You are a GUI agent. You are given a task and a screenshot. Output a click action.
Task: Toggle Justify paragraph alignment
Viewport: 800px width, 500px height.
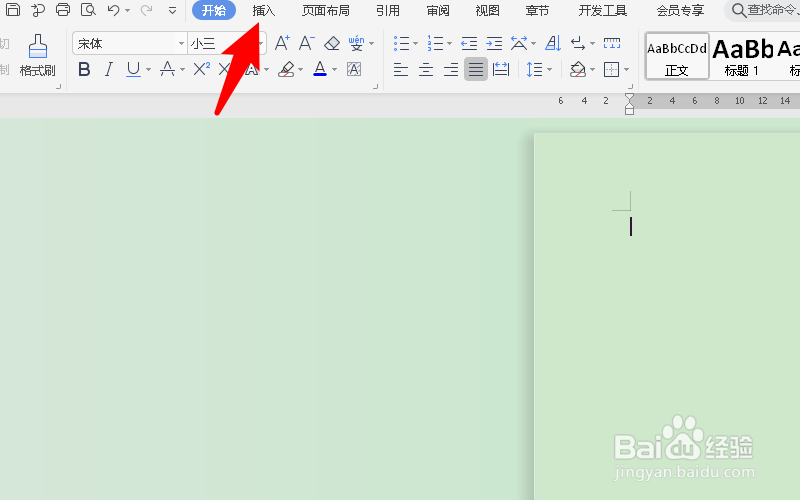[x=476, y=69]
